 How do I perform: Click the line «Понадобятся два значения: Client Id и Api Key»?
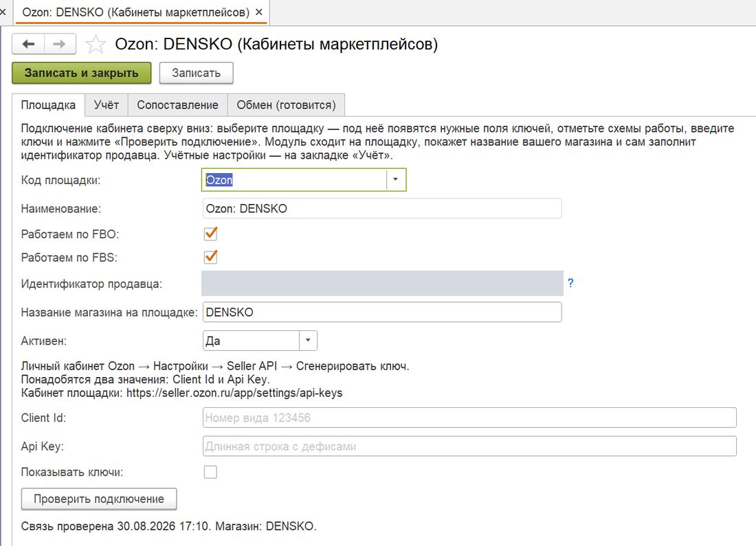coord(145,379)
